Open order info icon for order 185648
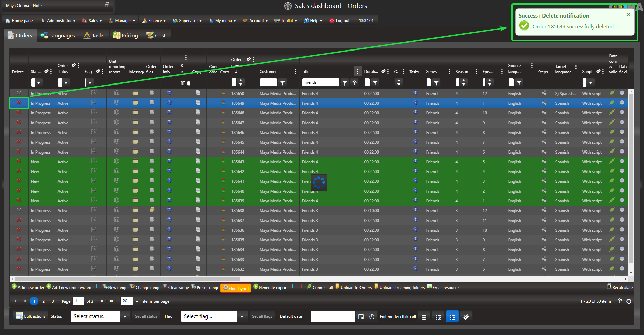644x335 pixels. pos(169,112)
